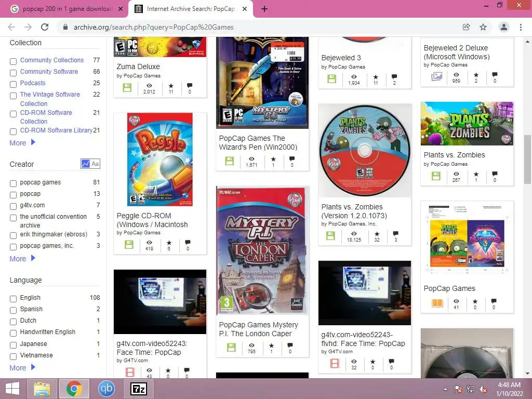Bookmark this page with the star icon
Viewport: 532px width, 399px height.
[483, 27]
